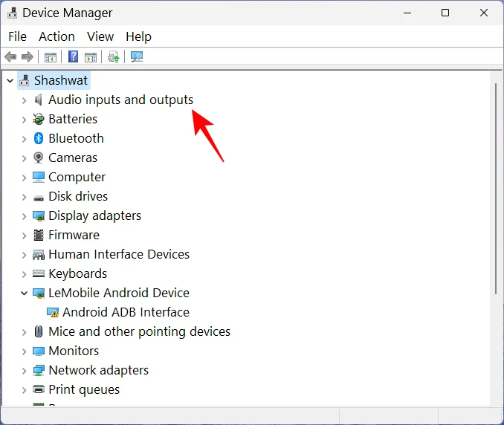Expand the Batteries chevron
The height and width of the screenshot is (425, 504).
(x=24, y=120)
